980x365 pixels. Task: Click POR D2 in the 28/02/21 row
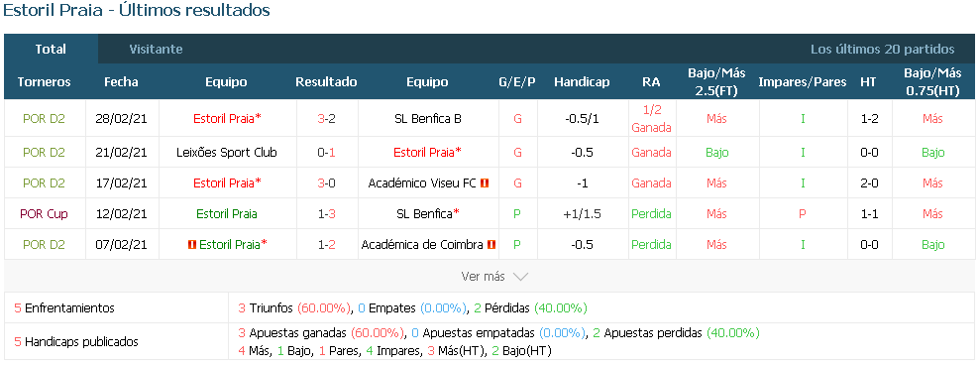44,118
